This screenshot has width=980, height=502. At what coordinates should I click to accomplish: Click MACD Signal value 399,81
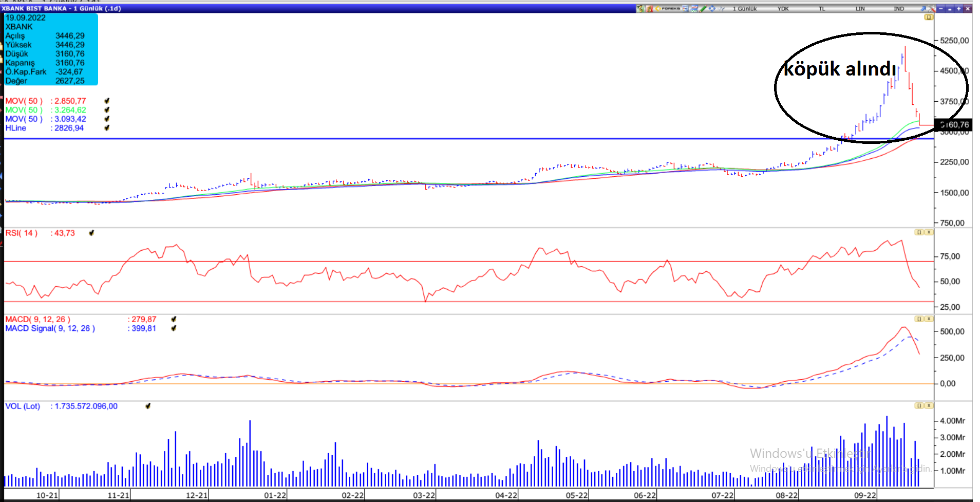pyautogui.click(x=144, y=328)
